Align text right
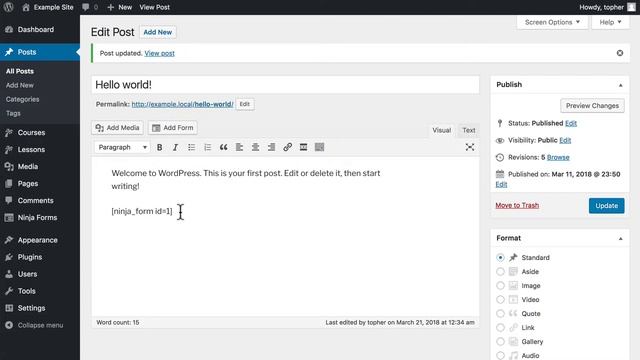The height and width of the screenshot is (360, 640). (271, 147)
